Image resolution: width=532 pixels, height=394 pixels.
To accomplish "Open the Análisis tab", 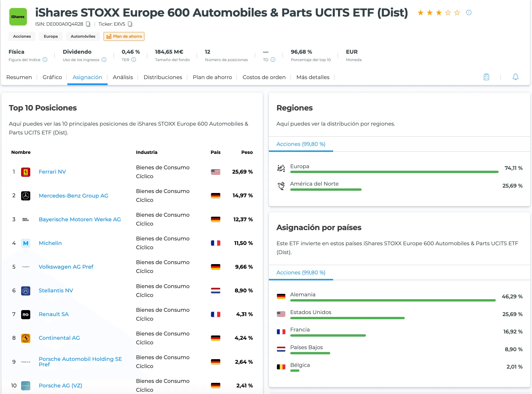I will [x=123, y=77].
